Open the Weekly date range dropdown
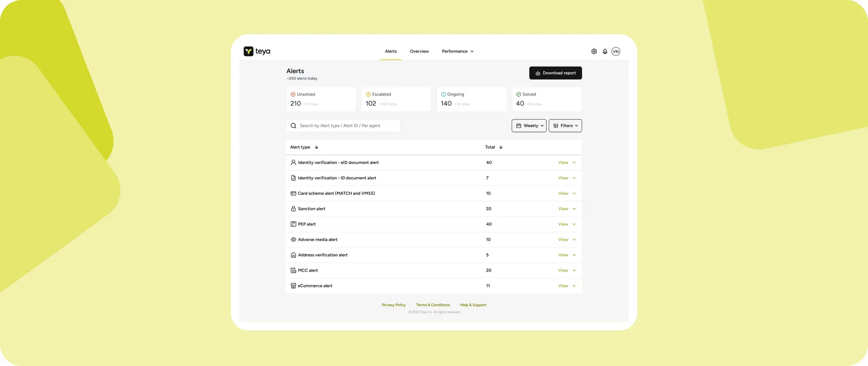The image size is (868, 366). point(529,126)
